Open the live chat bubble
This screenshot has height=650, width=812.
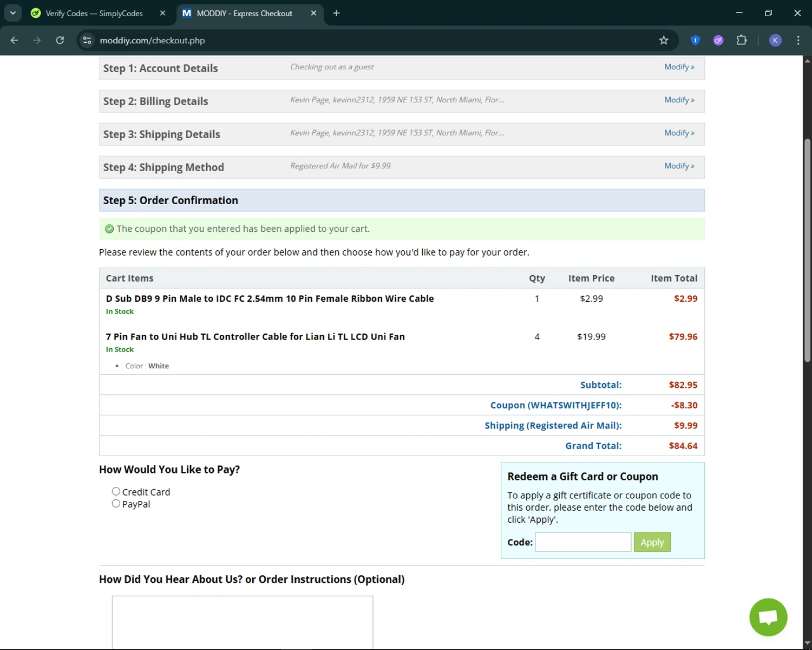pyautogui.click(x=768, y=617)
